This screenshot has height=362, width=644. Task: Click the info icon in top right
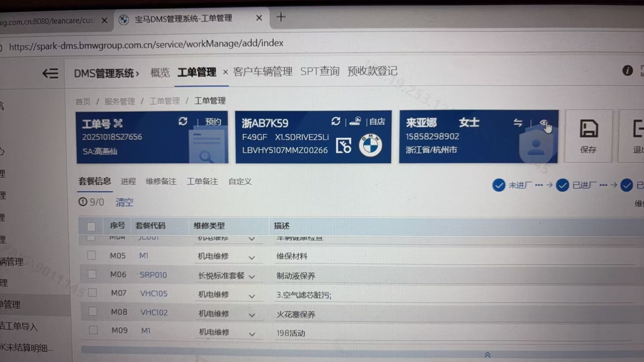point(627,71)
